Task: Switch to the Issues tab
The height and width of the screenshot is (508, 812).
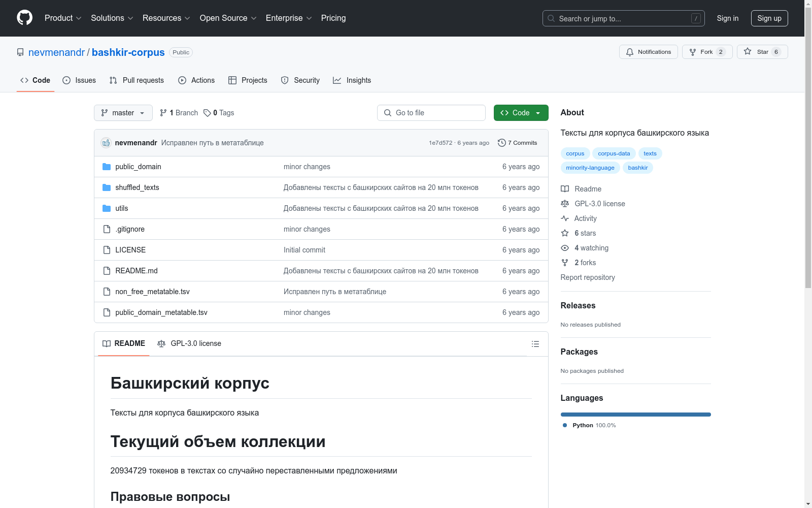Action: (x=79, y=80)
